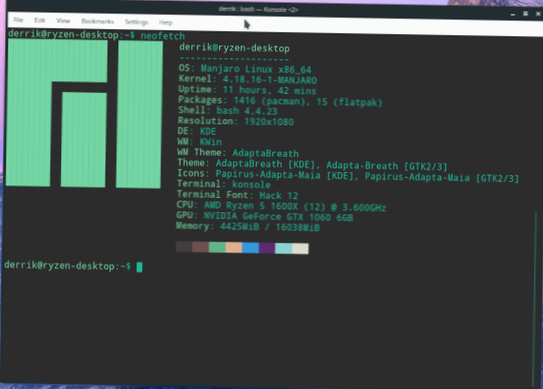The image size is (543, 389).
Task: Maximize the Konsole window
Action: pos(525,14)
